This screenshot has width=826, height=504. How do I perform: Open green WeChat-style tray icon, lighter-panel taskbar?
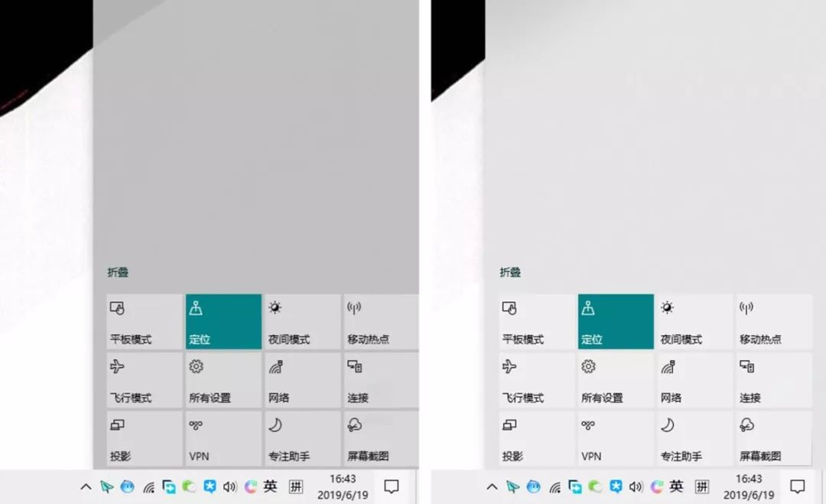[x=595, y=486]
